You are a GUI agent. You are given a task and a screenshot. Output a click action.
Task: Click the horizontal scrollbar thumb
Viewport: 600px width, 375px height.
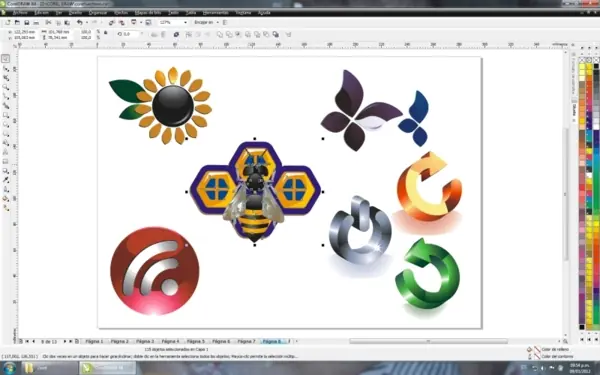coord(428,341)
